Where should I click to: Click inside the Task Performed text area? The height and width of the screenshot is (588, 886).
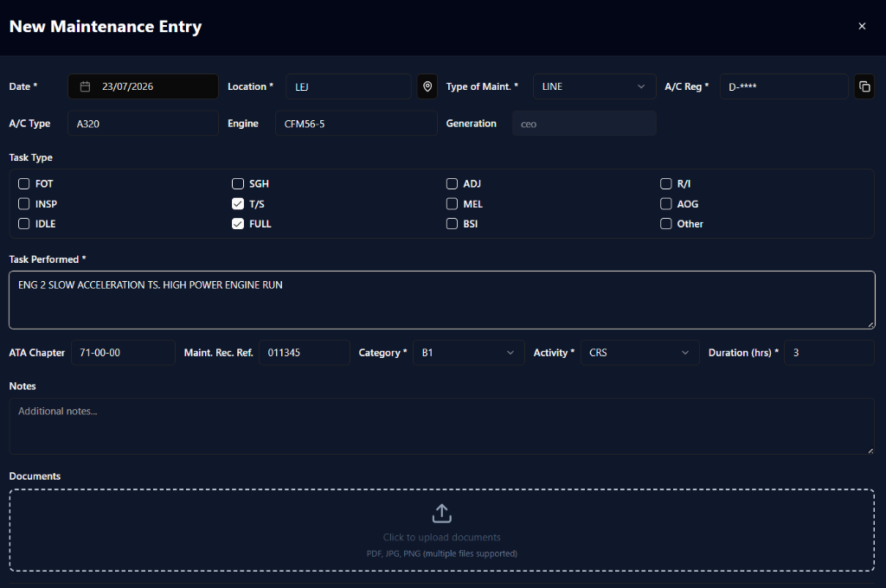(x=442, y=300)
